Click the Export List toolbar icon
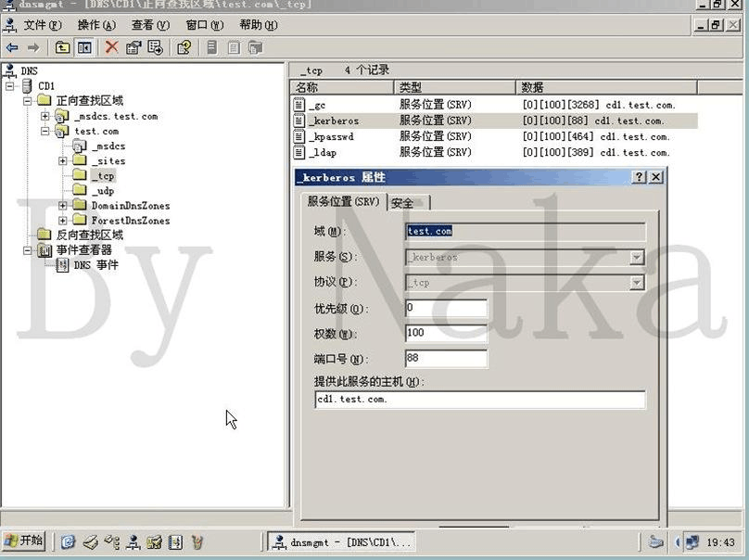 pyautogui.click(x=155, y=47)
